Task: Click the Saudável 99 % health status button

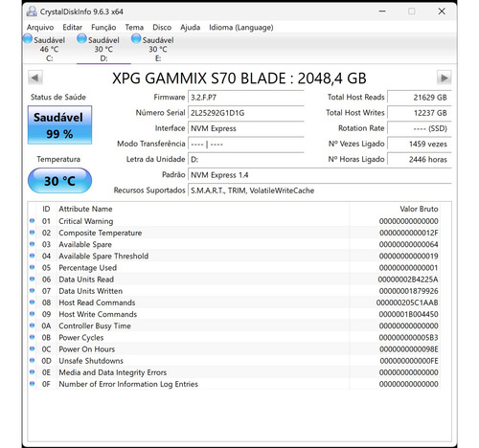Action: (x=59, y=125)
